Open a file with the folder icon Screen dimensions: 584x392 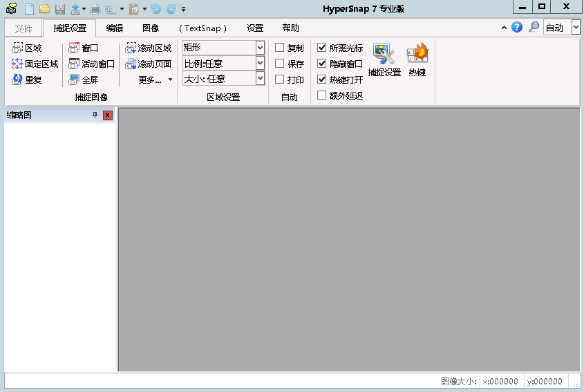[x=45, y=8]
